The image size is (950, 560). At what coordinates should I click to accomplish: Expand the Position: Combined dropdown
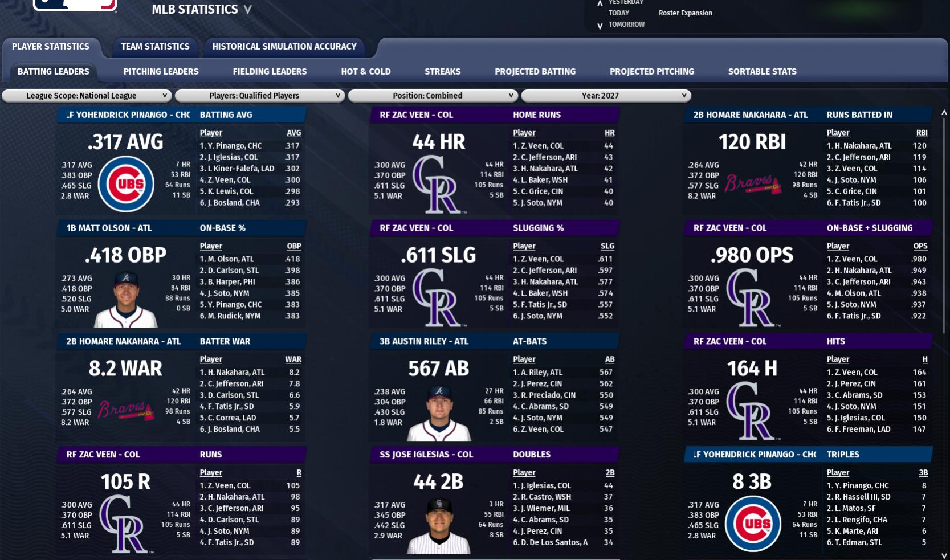(433, 96)
